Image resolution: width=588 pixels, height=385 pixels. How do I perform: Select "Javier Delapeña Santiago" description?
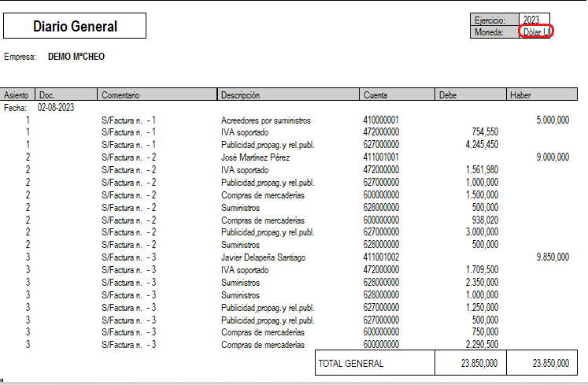coord(263,257)
